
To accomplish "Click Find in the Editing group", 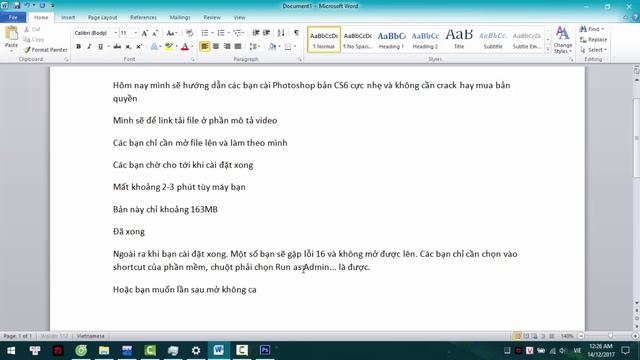I will pyautogui.click(x=592, y=29).
